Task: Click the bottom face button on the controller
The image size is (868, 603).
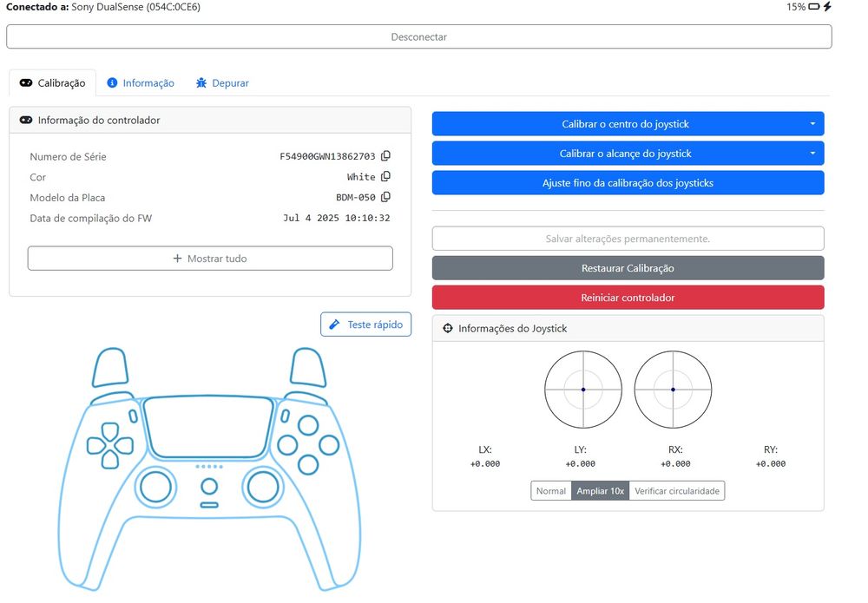Action: 308,465
